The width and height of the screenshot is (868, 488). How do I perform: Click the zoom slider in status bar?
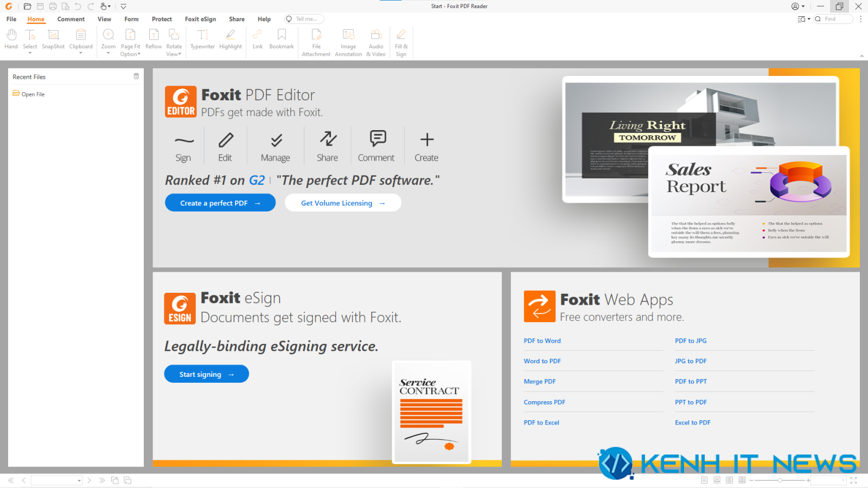pos(779,480)
